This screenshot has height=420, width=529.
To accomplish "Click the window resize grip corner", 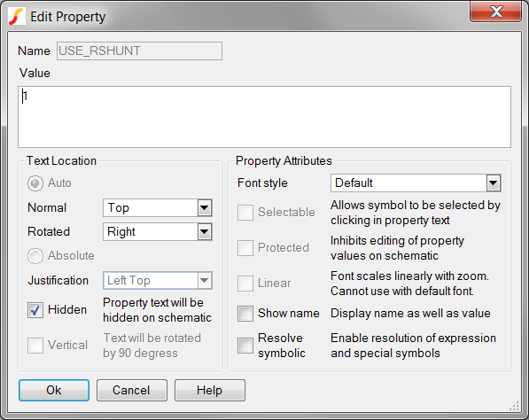I will click(x=515, y=406).
